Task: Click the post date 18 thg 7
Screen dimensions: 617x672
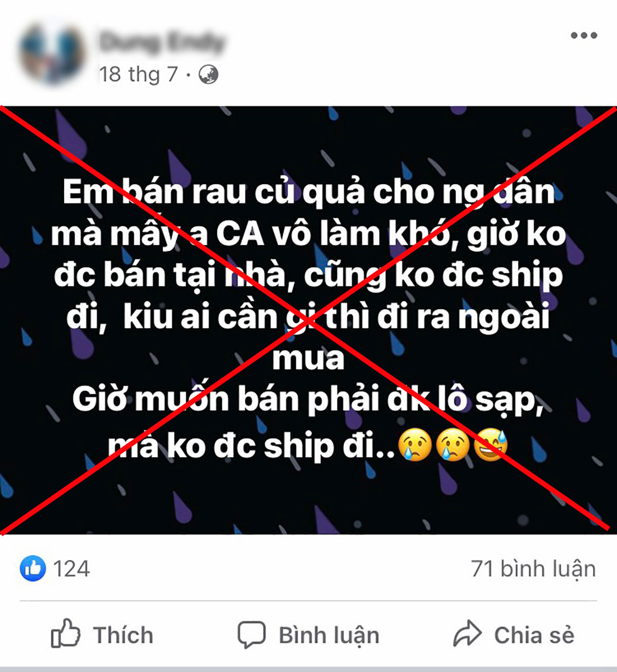Action: pyautogui.click(x=138, y=75)
